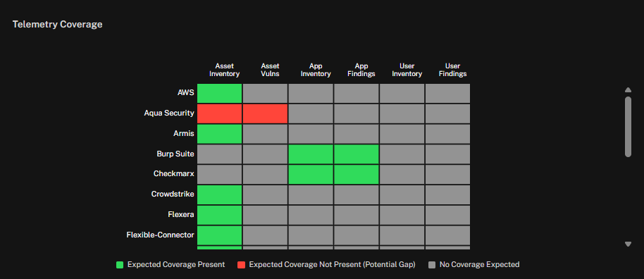
Task: Click Crowdstrike Asset Inventory cell
Action: click(219, 194)
